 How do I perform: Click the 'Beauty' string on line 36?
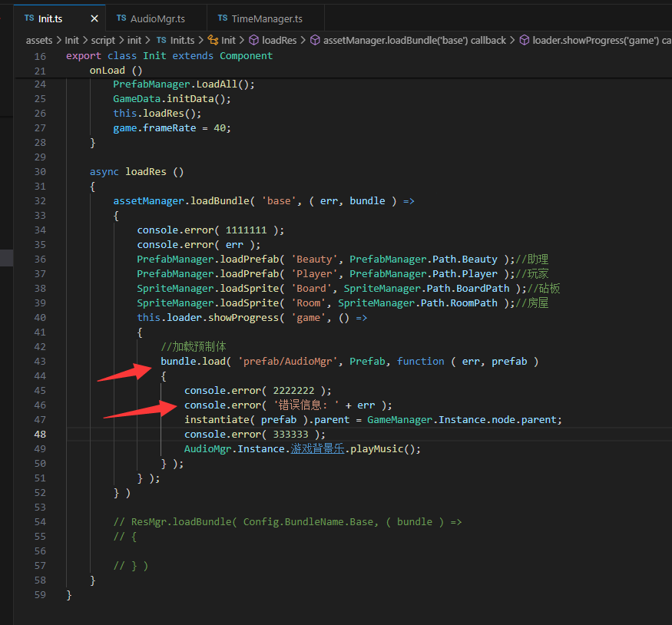coord(315,260)
